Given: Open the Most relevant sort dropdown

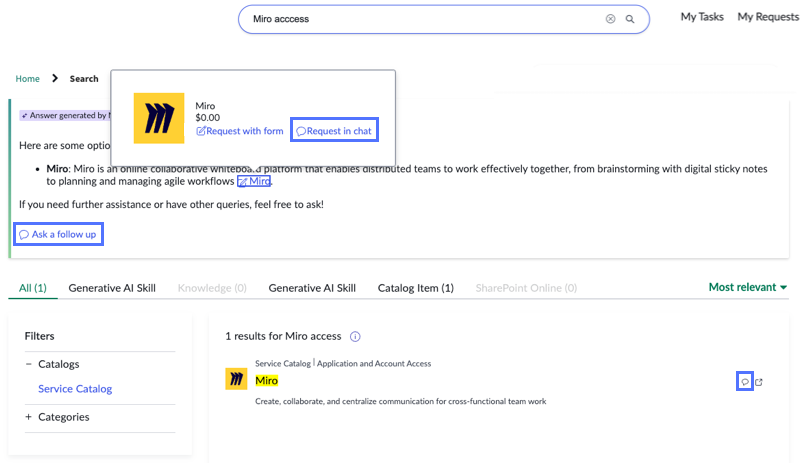Looking at the screenshot, I should [x=747, y=287].
